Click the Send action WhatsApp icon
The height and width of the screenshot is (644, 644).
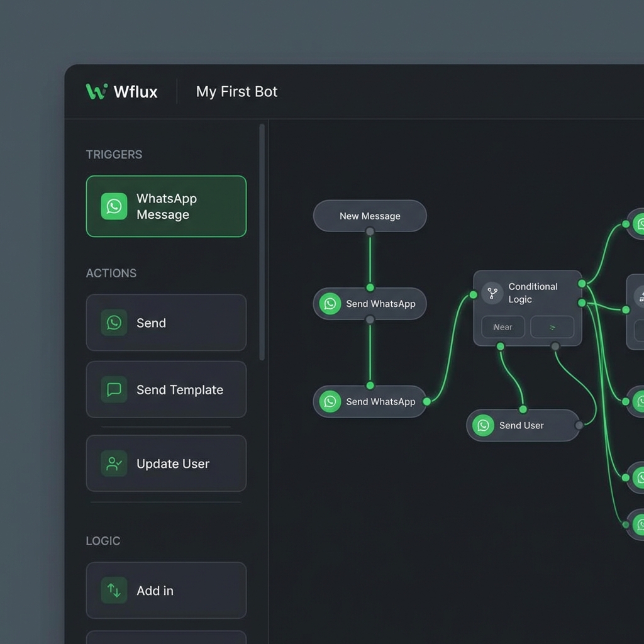tap(114, 323)
